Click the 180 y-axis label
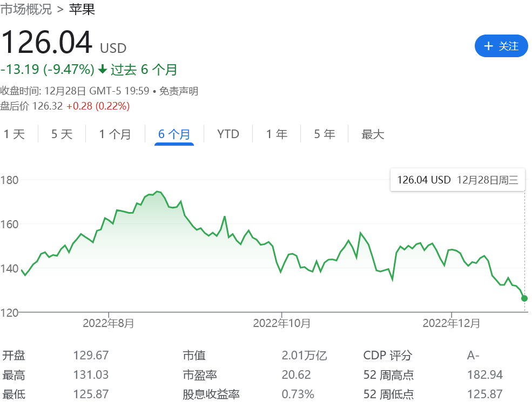The image size is (532, 402). tap(9, 180)
